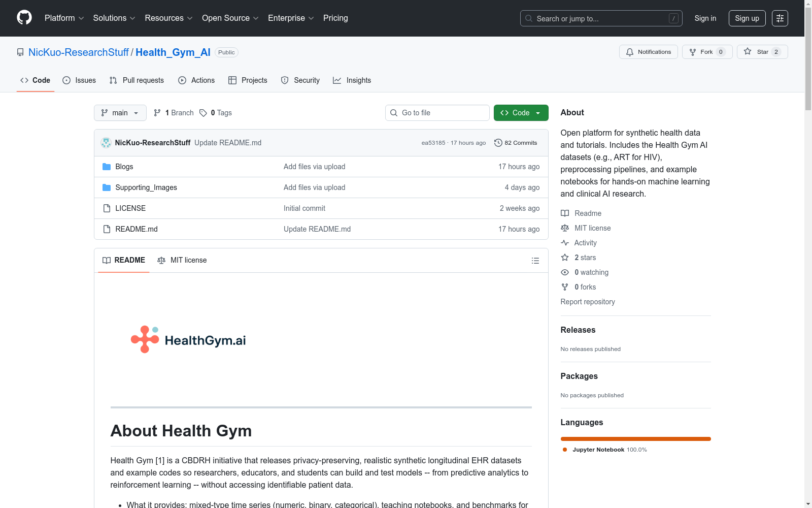The height and width of the screenshot is (508, 812).
Task: Click the orange languages bar
Action: pyautogui.click(x=636, y=439)
